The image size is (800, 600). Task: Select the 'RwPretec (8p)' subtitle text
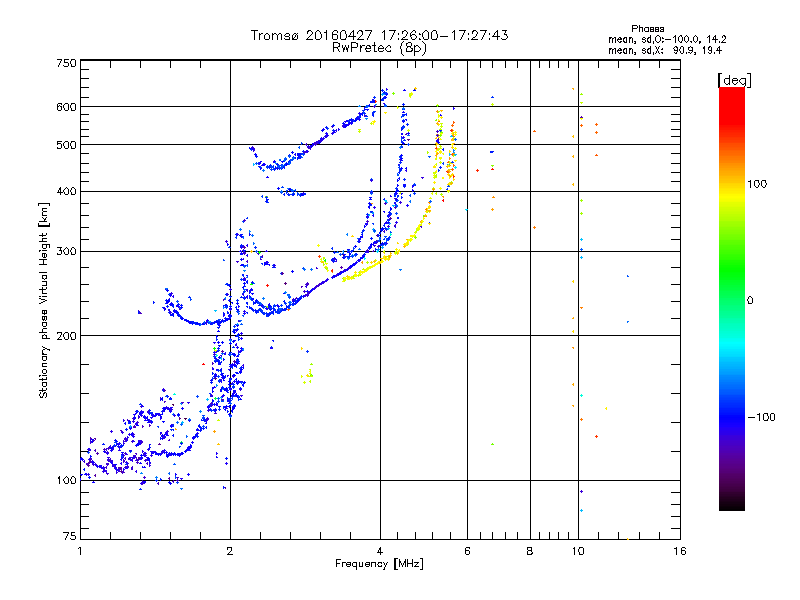379,48
